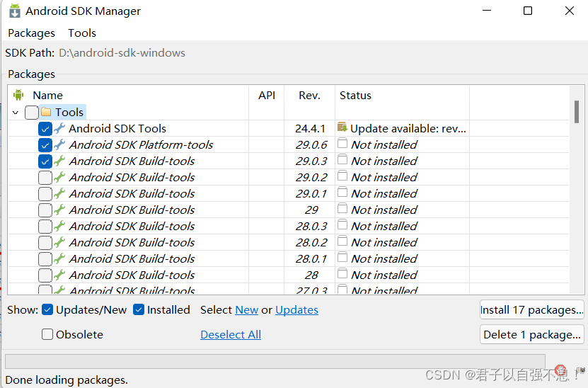The width and height of the screenshot is (588, 388).
Task: Sort by the Rev. column header
Action: [x=309, y=96]
